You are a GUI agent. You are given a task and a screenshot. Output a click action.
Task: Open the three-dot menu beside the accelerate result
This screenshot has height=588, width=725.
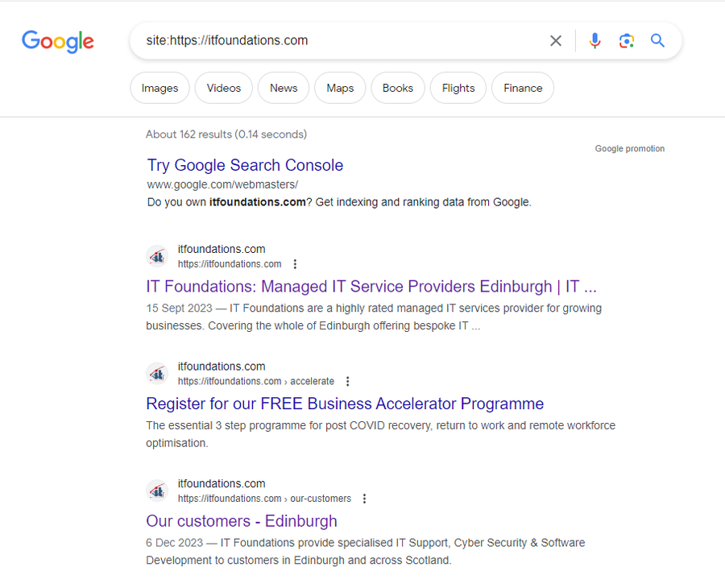(x=347, y=381)
